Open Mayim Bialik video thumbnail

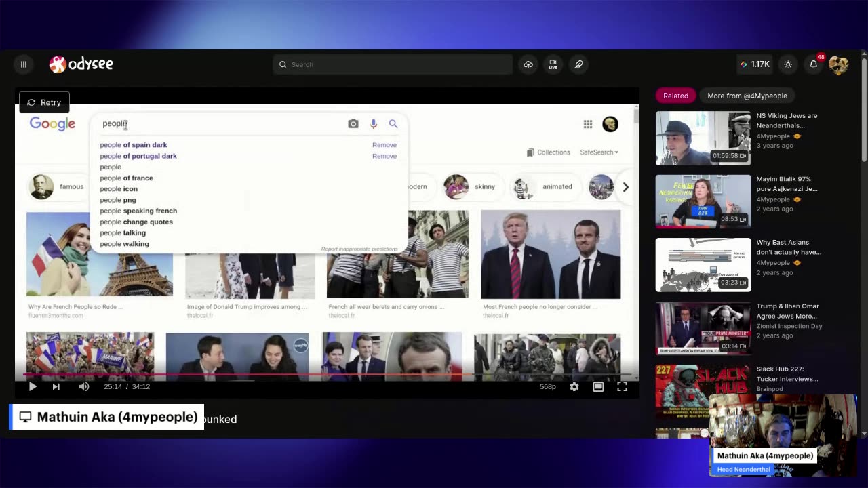(x=703, y=201)
